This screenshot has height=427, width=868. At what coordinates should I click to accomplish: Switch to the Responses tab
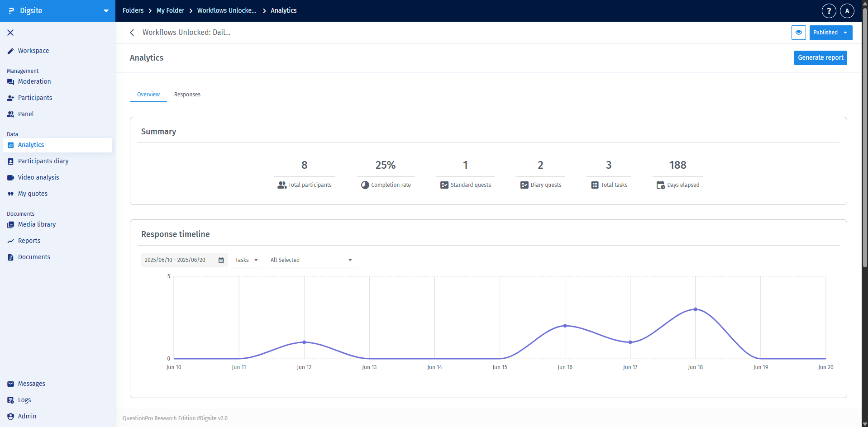pyautogui.click(x=187, y=95)
